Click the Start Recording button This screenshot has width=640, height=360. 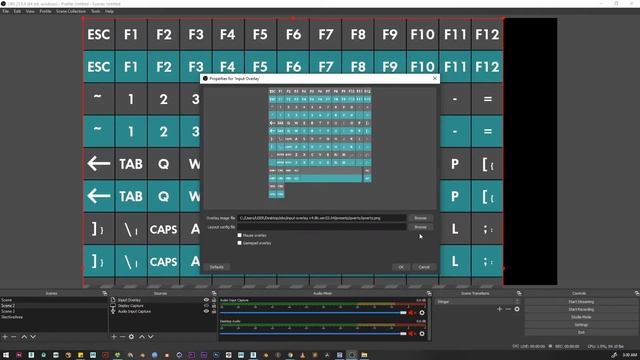pos(581,309)
